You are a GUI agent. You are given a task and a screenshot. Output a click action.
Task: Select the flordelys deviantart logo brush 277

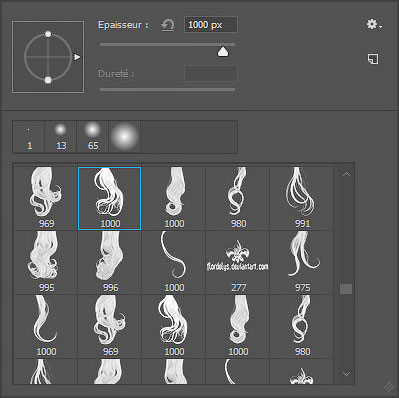pyautogui.click(x=238, y=262)
